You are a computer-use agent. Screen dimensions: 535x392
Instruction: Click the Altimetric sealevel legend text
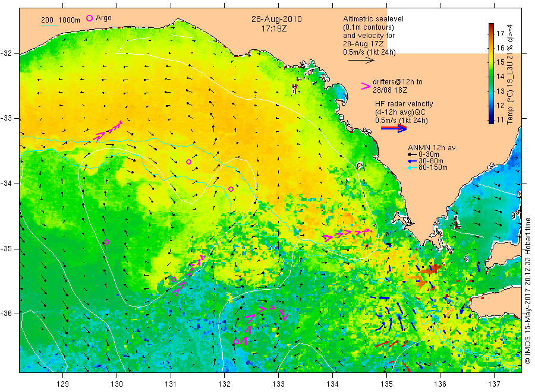[373, 19]
